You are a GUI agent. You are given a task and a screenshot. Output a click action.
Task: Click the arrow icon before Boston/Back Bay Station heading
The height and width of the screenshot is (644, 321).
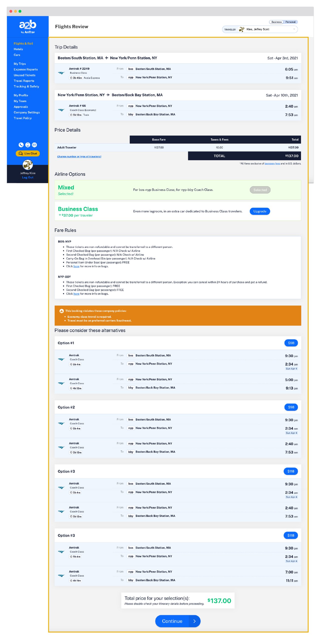click(108, 95)
